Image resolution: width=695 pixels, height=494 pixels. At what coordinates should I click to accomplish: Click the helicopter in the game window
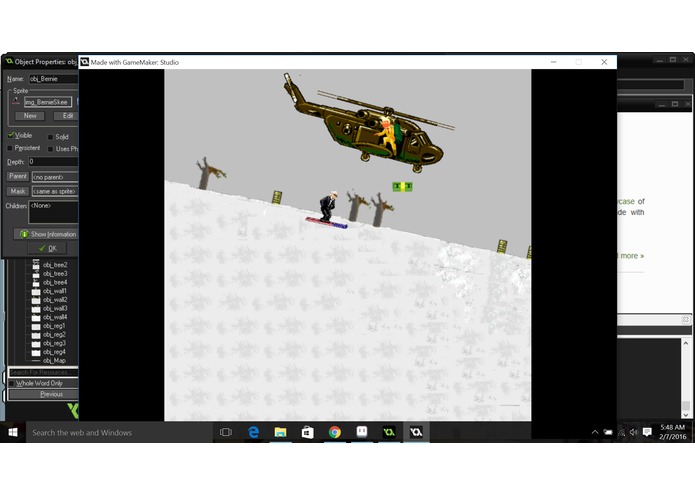point(367,124)
